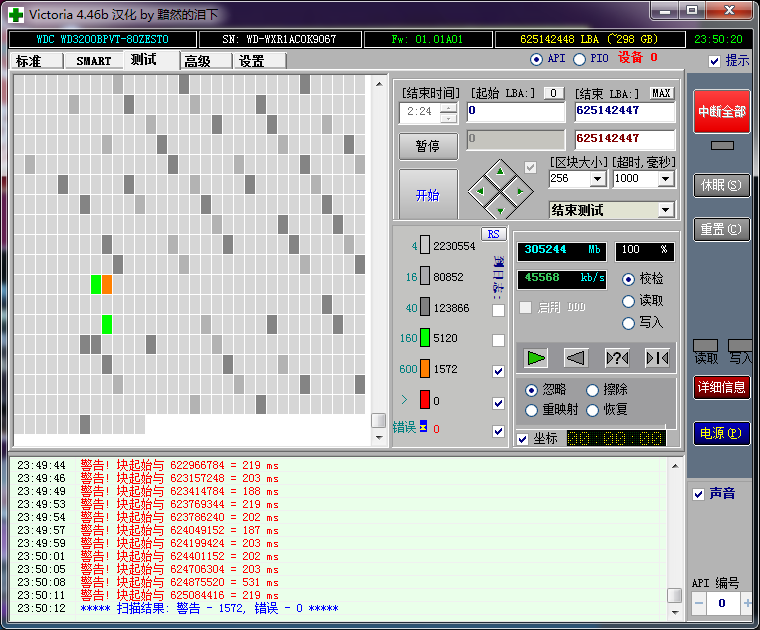Toggle the checkbox next to red blocks row
The height and width of the screenshot is (630, 760).
click(498, 403)
